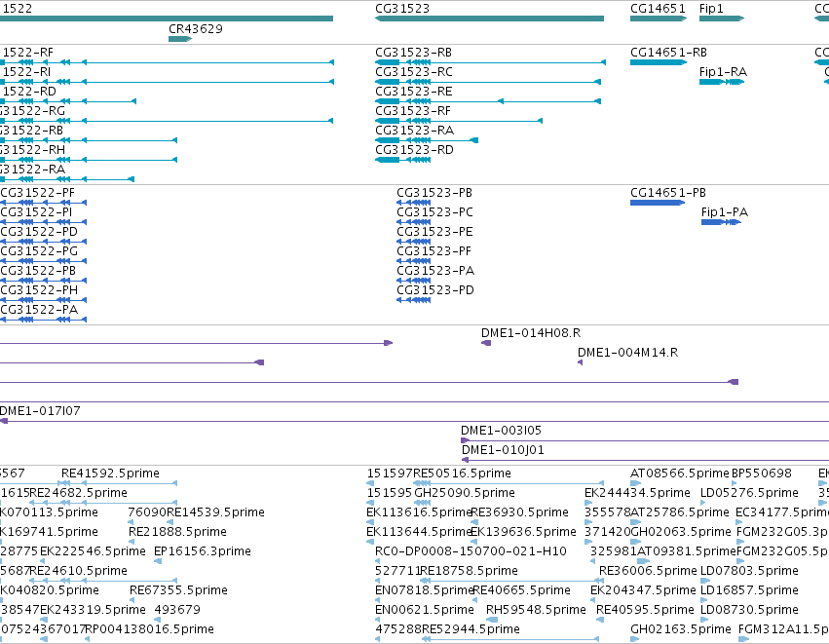The image size is (829, 644).
Task: Select BAC clone DME1-017I07
Action: [40, 411]
